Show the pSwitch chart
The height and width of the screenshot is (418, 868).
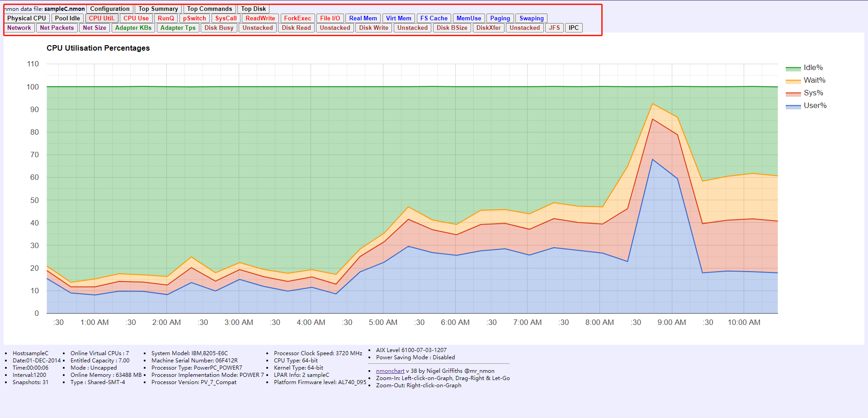(x=194, y=18)
